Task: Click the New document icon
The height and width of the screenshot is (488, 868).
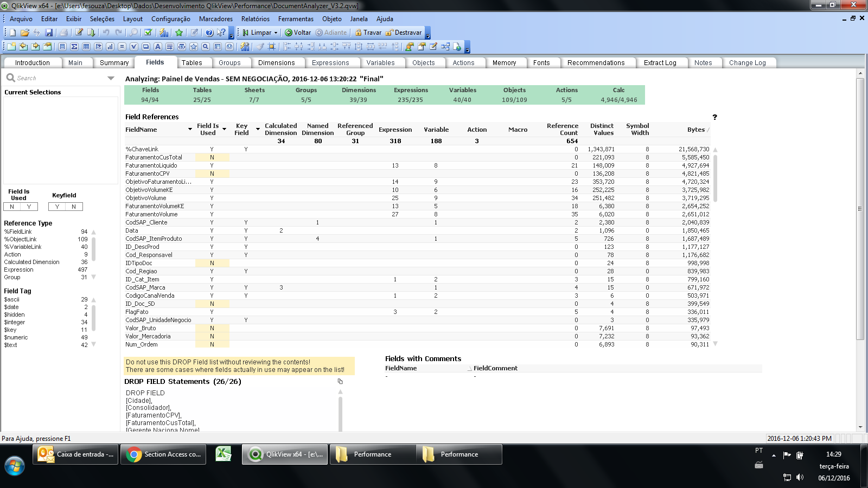Action: pos(12,33)
